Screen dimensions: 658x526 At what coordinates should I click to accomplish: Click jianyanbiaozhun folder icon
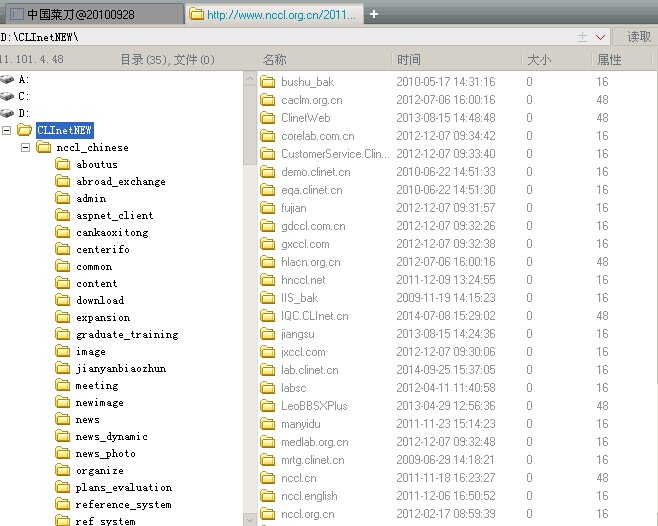pyautogui.click(x=63, y=369)
